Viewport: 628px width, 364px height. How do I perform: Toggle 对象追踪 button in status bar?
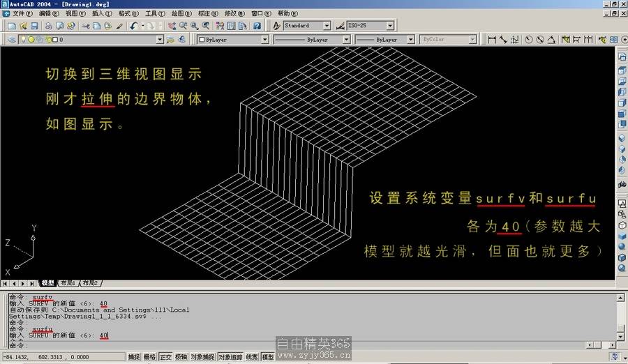click(x=230, y=357)
